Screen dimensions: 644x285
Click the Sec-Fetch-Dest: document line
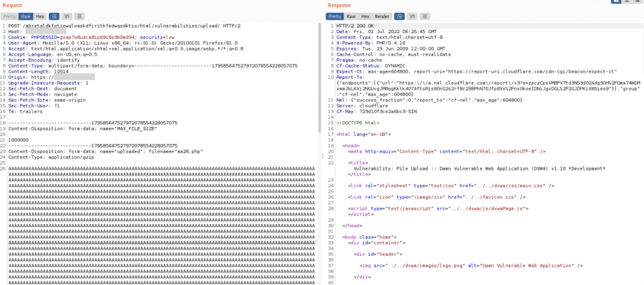coord(42,89)
